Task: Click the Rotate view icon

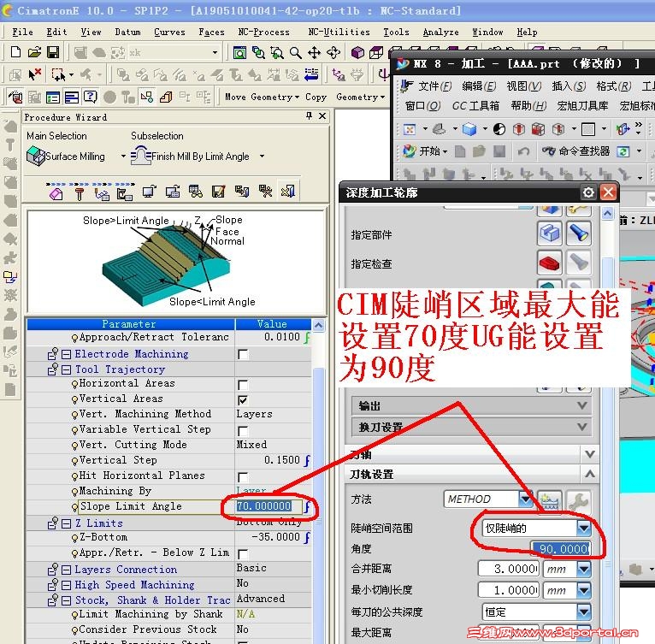Action: coord(333,53)
